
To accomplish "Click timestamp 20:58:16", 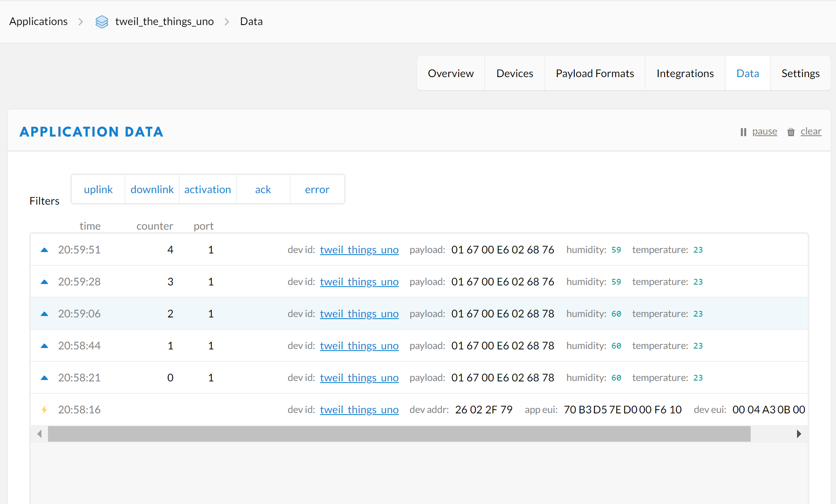I will tap(79, 410).
